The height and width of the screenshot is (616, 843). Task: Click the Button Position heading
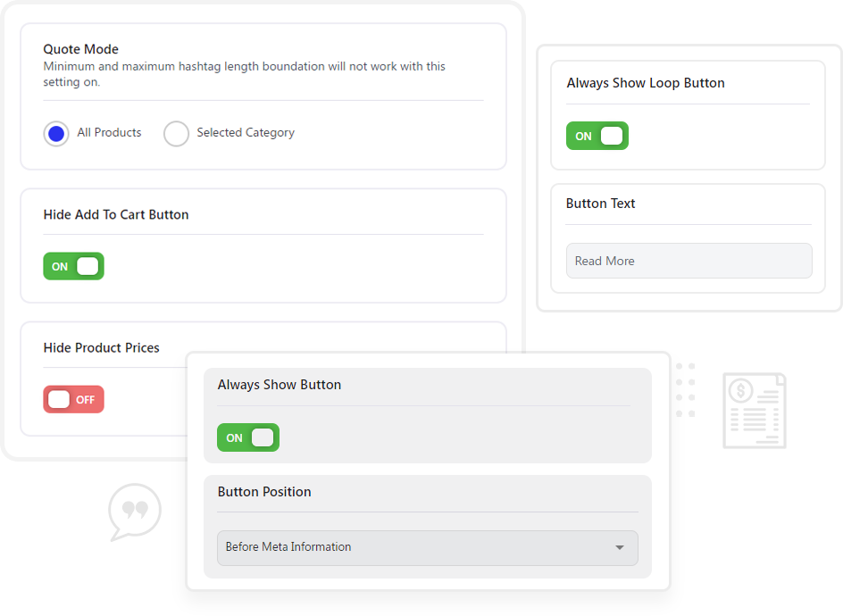coord(264,492)
